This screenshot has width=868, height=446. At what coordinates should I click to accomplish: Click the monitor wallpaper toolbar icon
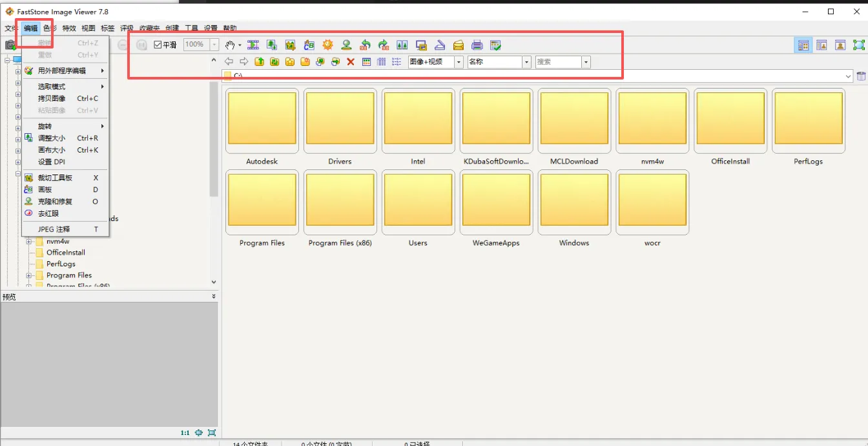pos(421,45)
